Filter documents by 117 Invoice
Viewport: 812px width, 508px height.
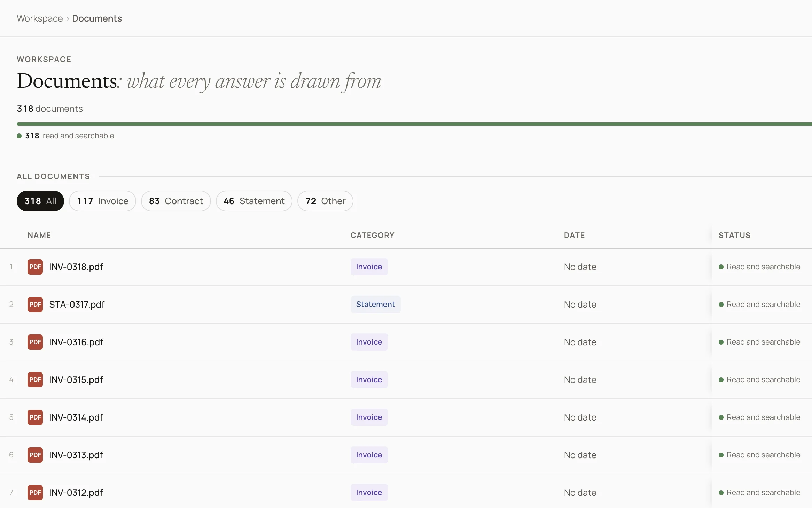click(x=103, y=201)
